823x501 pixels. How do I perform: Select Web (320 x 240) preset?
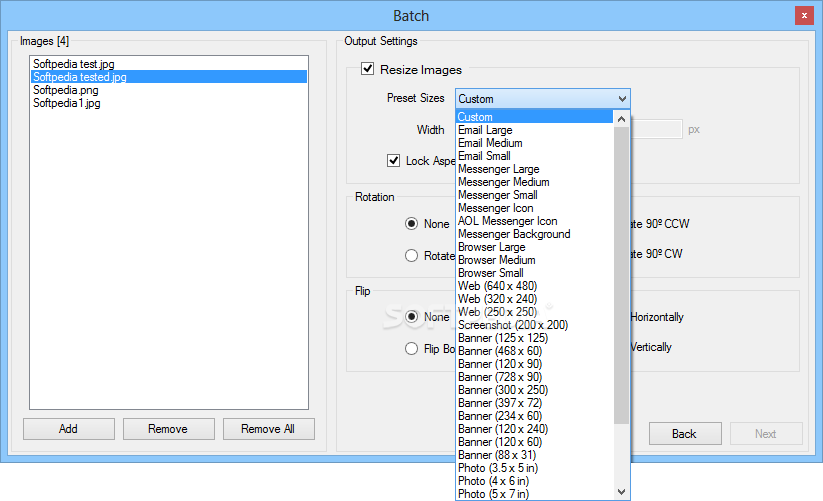coord(534,299)
